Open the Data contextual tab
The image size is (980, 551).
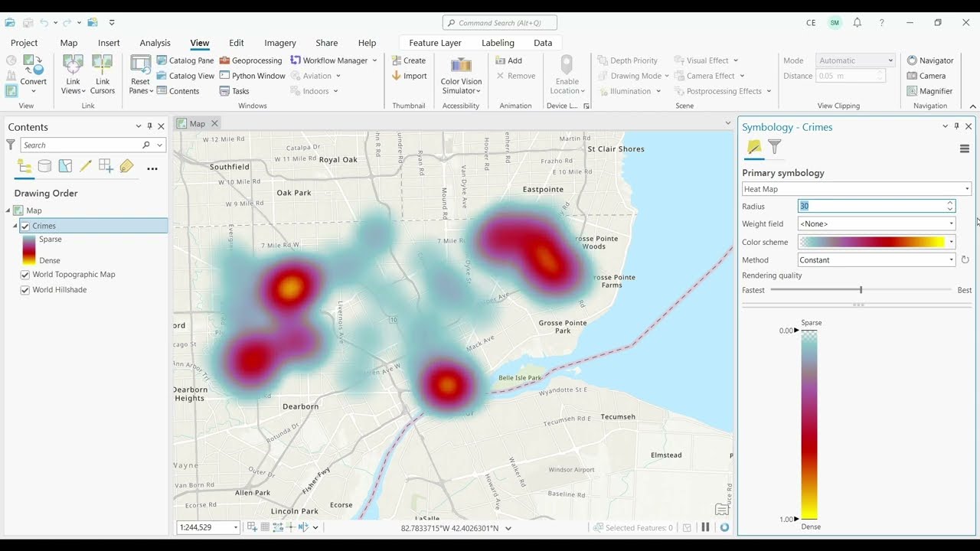tap(543, 43)
